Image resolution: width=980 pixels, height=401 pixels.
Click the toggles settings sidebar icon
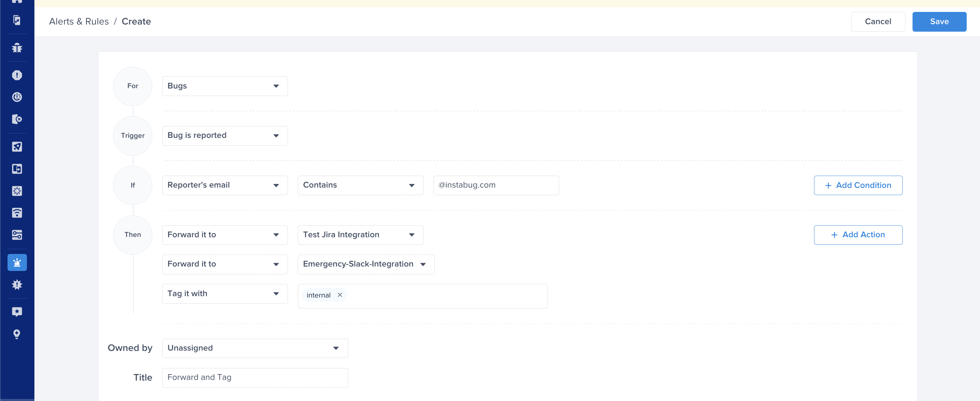point(17,235)
